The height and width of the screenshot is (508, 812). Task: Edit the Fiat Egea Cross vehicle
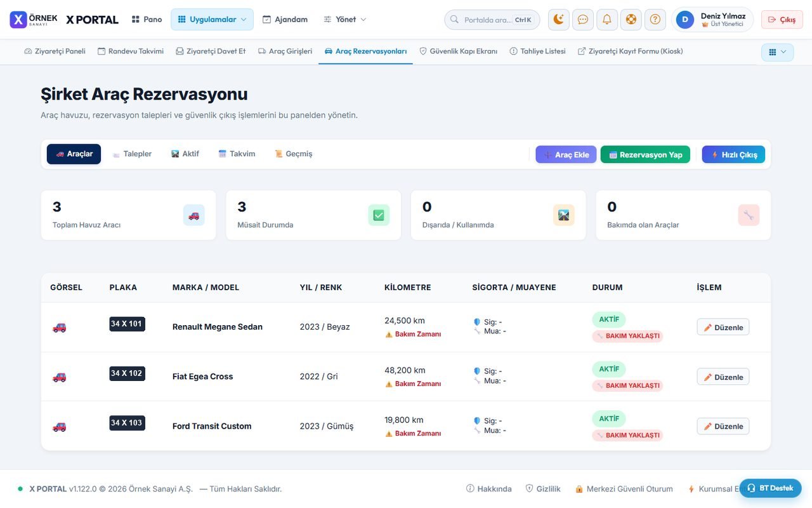click(723, 377)
